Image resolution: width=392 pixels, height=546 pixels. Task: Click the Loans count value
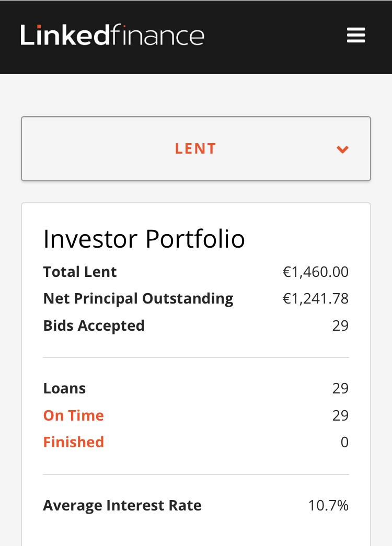340,388
